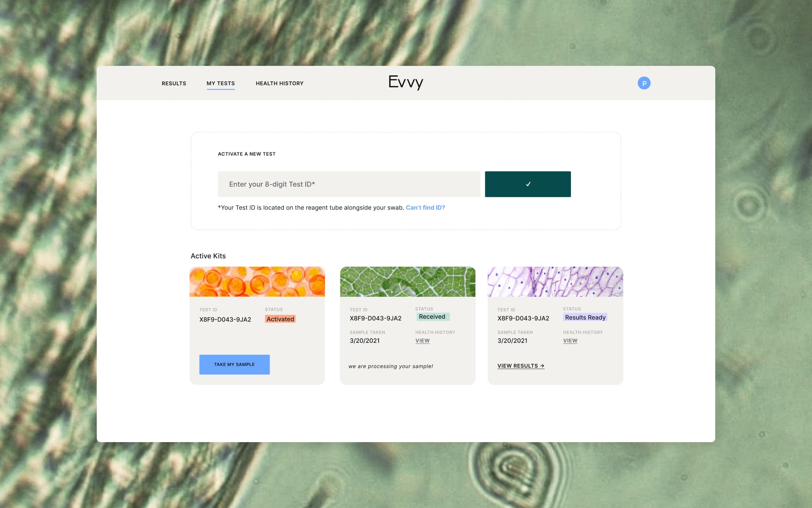Click the Test ID input field
812x508 pixels.
(x=349, y=184)
